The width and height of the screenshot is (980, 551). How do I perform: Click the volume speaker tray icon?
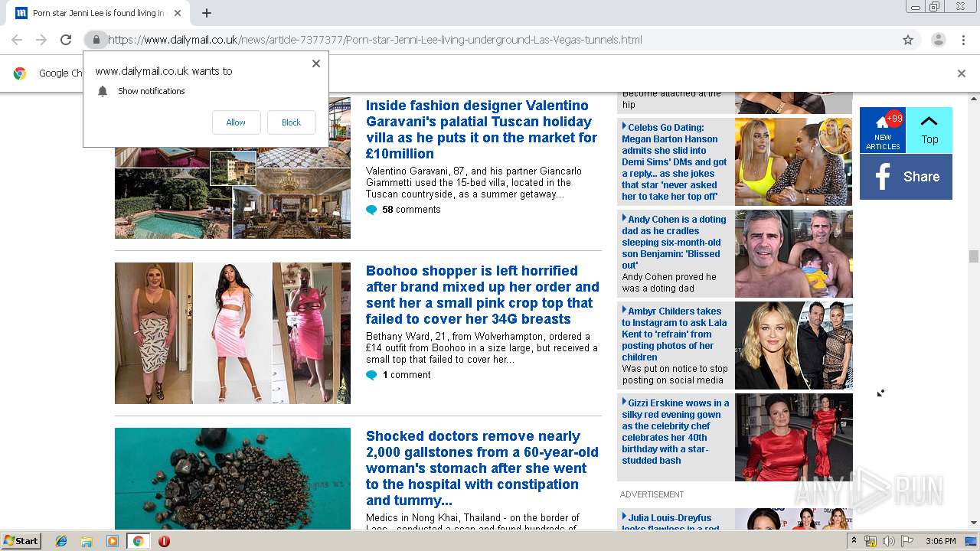[x=889, y=541]
